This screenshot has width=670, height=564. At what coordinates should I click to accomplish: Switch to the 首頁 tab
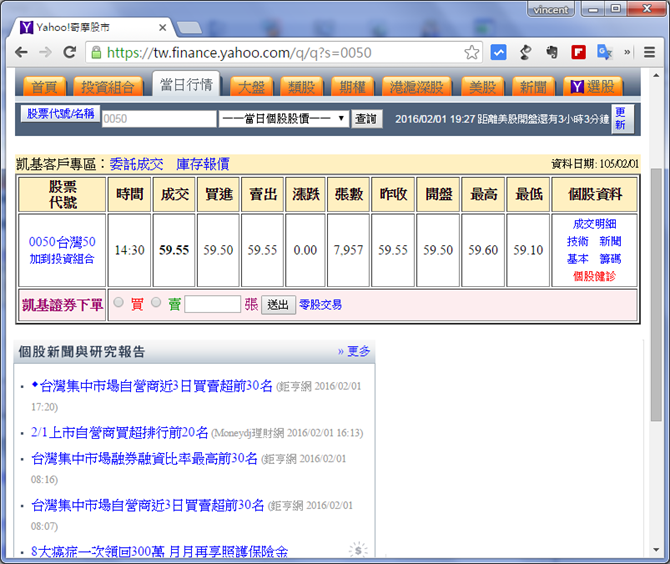coord(44,87)
